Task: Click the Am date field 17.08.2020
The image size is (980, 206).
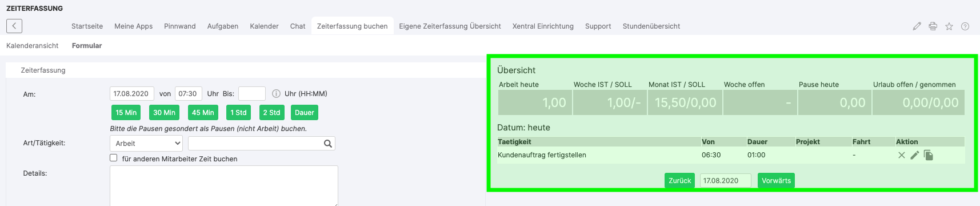Action: click(x=131, y=94)
